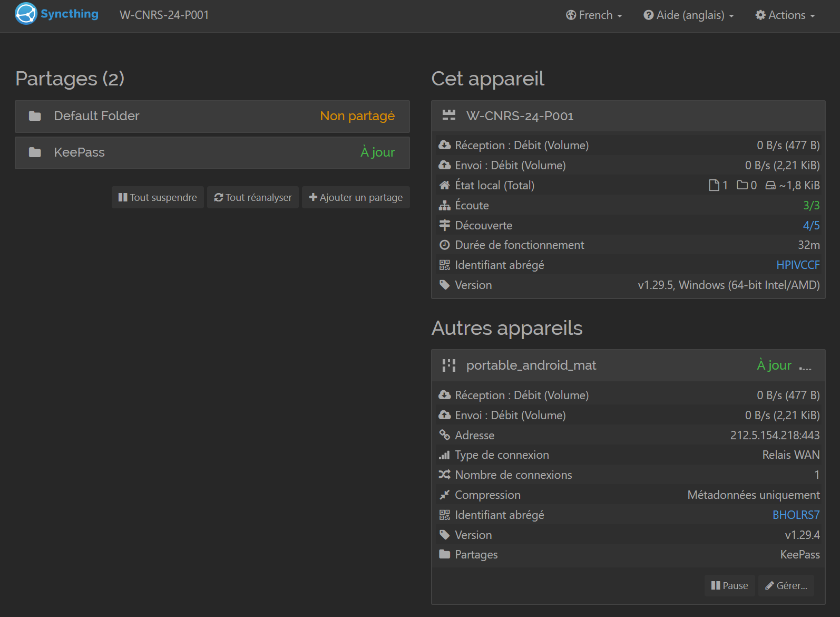The width and height of the screenshot is (840, 617).
Task: Click the Écoute network icon
Action: 445,205
